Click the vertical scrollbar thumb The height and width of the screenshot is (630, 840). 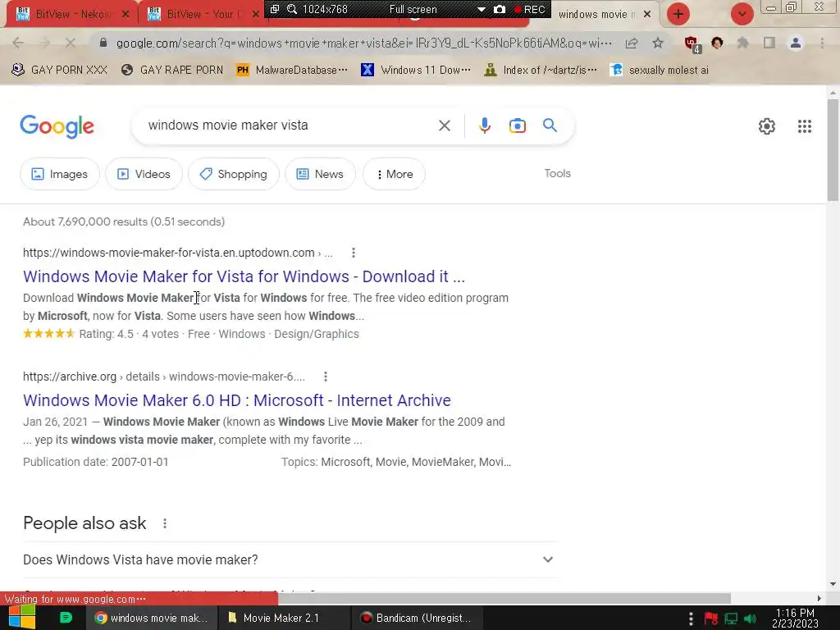point(833,150)
